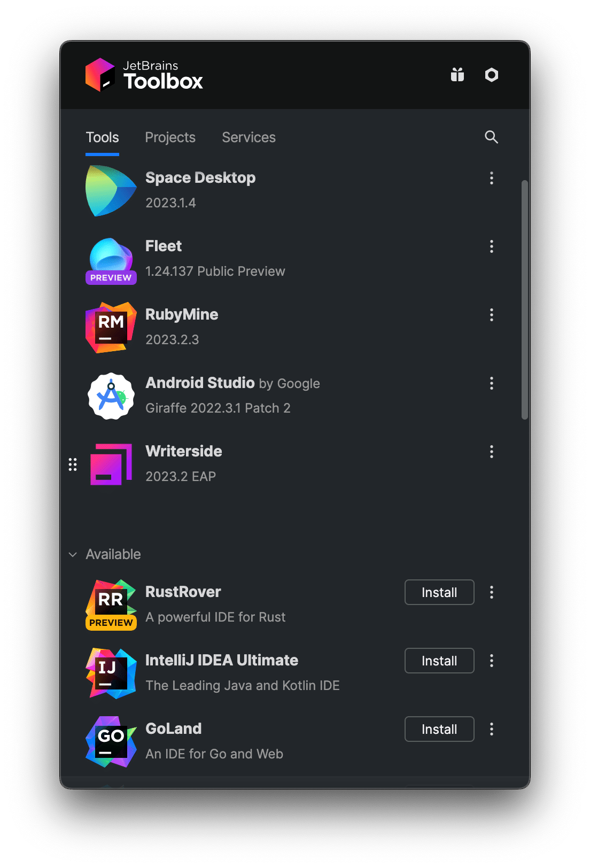Click the Android Studio icon
This screenshot has width=590, height=868.
(111, 396)
